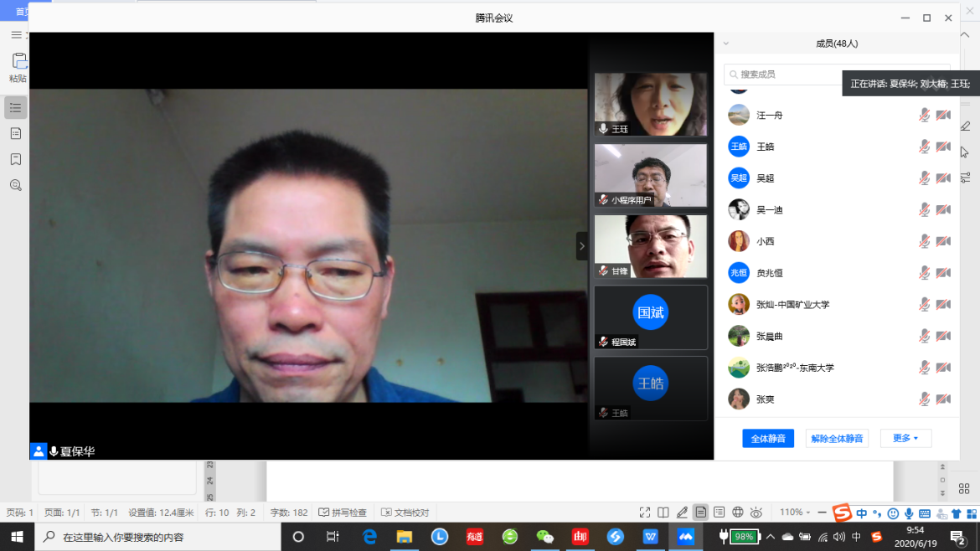The height and width of the screenshot is (551, 980).
Task: Click 解除全体静音 button
Action: (837, 438)
